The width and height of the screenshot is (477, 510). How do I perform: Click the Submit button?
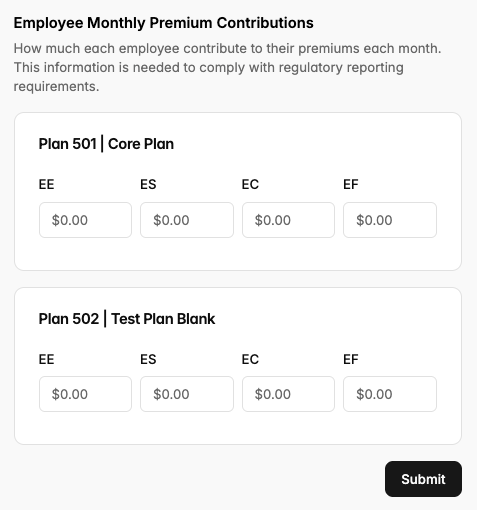(423, 479)
